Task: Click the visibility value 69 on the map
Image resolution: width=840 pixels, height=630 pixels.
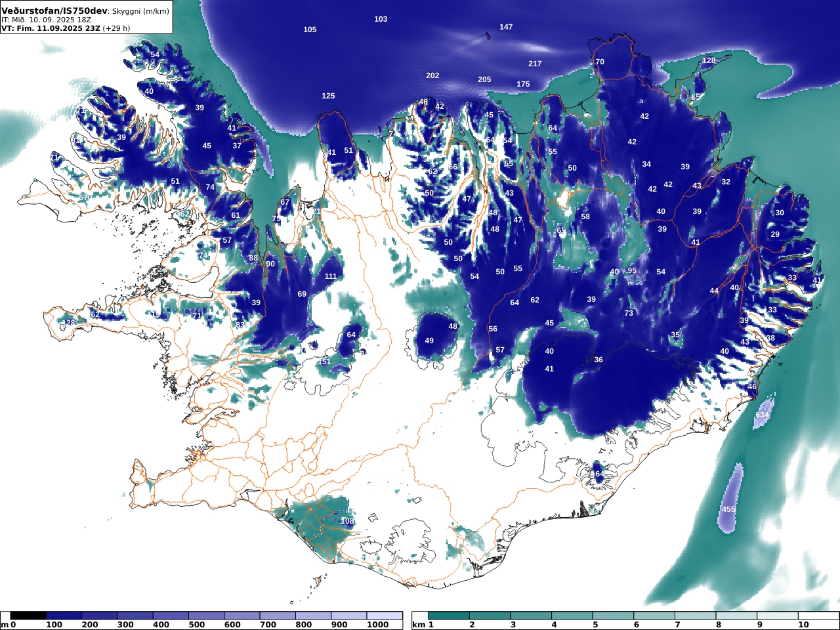Action: tap(302, 294)
